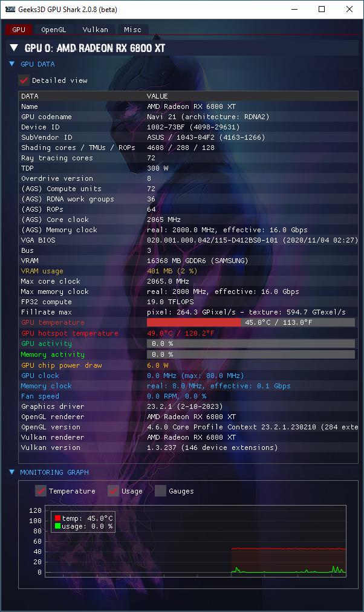The width and height of the screenshot is (364, 612).
Task: Select the Misc tab
Action: click(x=132, y=30)
